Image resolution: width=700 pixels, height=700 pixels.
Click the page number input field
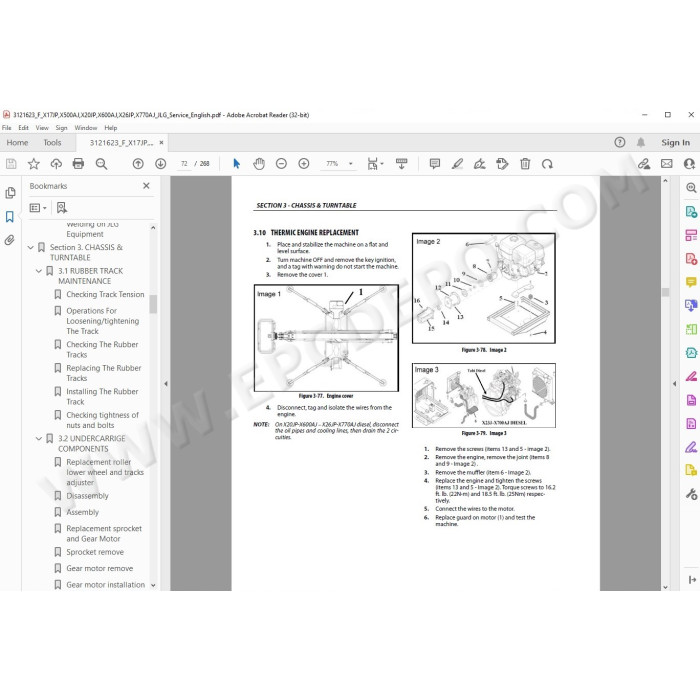click(x=184, y=164)
